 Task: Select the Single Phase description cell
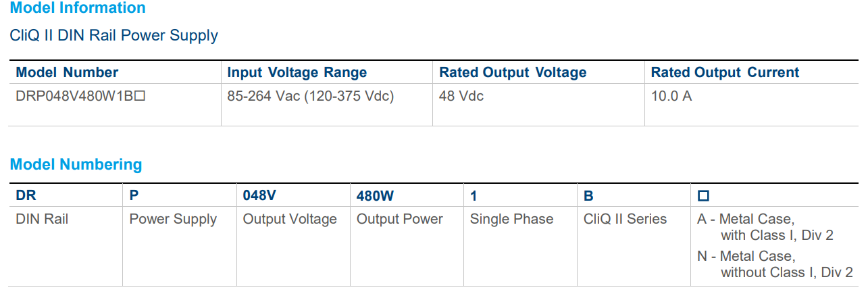(511, 219)
